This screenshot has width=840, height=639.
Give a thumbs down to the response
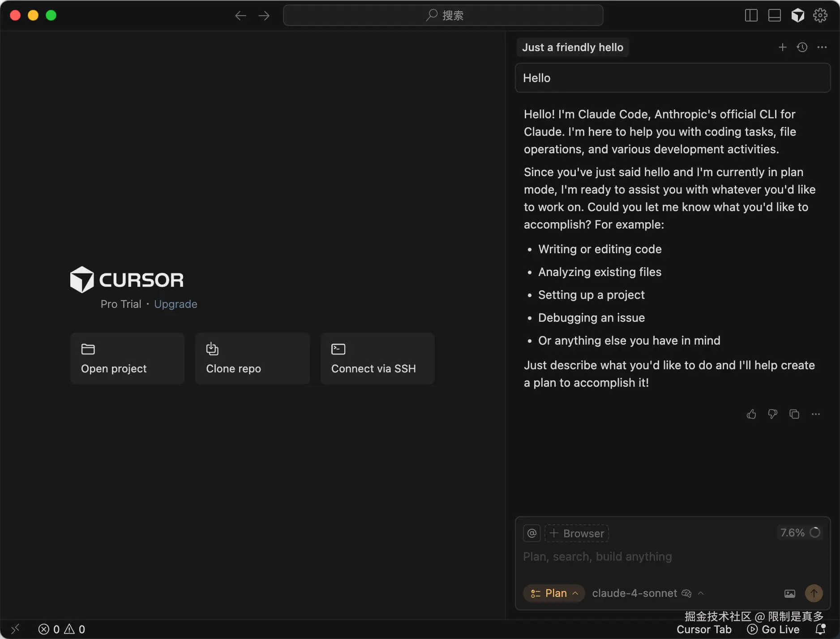click(x=772, y=414)
